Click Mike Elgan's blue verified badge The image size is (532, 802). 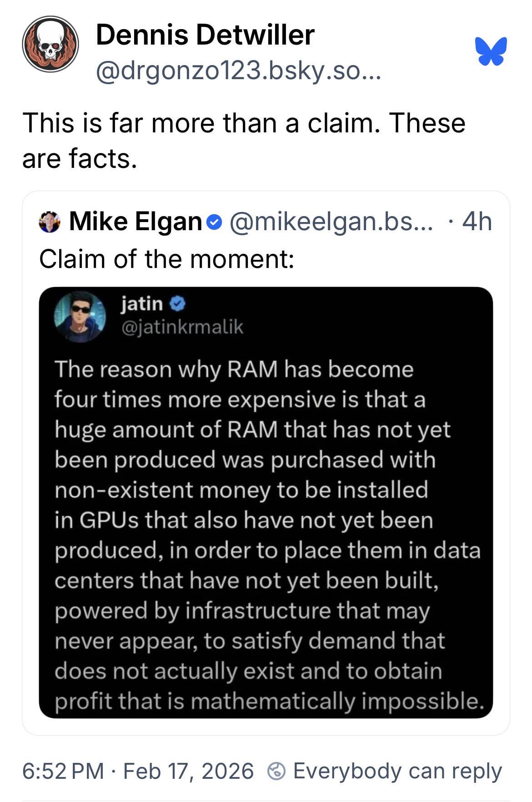(214, 222)
